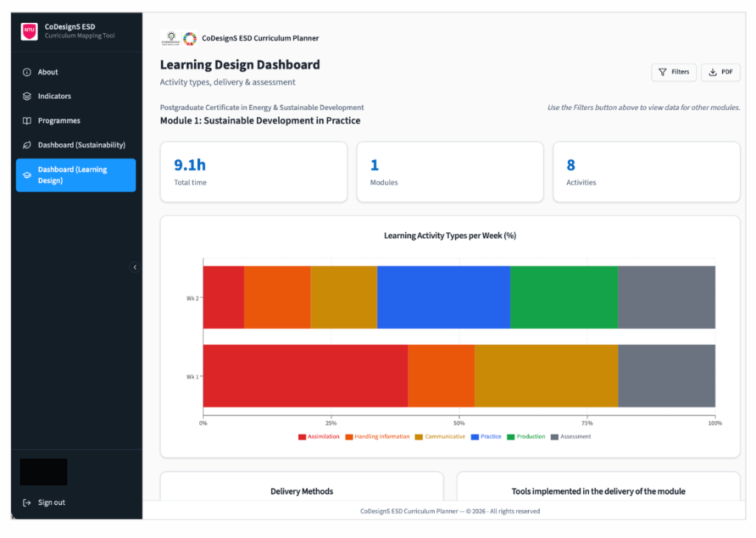Open Dashboard (Sustainability)
This screenshot has height=538, width=756.
(x=76, y=145)
